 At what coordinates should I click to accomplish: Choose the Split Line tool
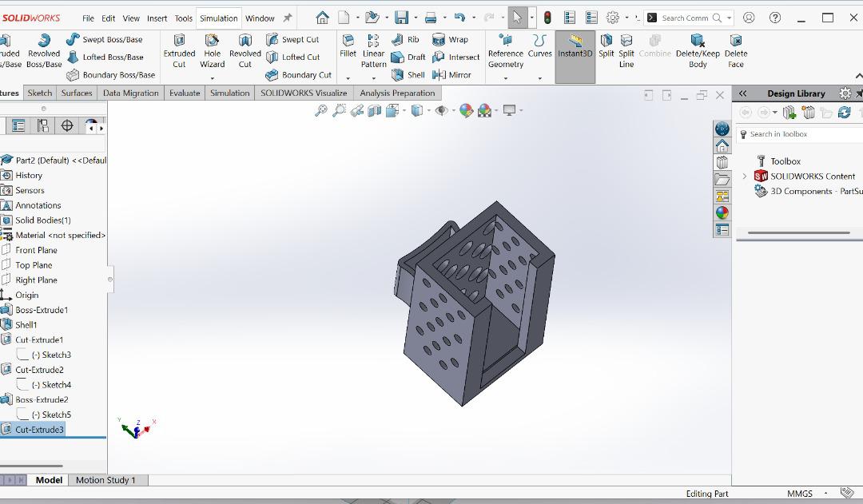pyautogui.click(x=626, y=51)
